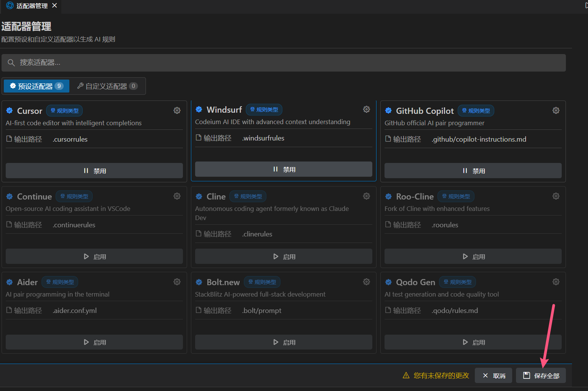Image resolution: width=588 pixels, height=391 pixels.
Task: Enable the Continue adapter
Action: point(94,257)
